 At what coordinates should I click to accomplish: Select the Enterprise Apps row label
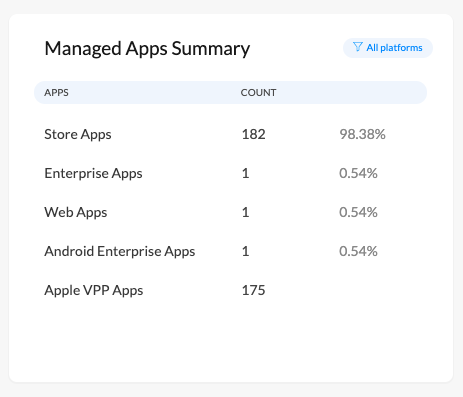[93, 174]
